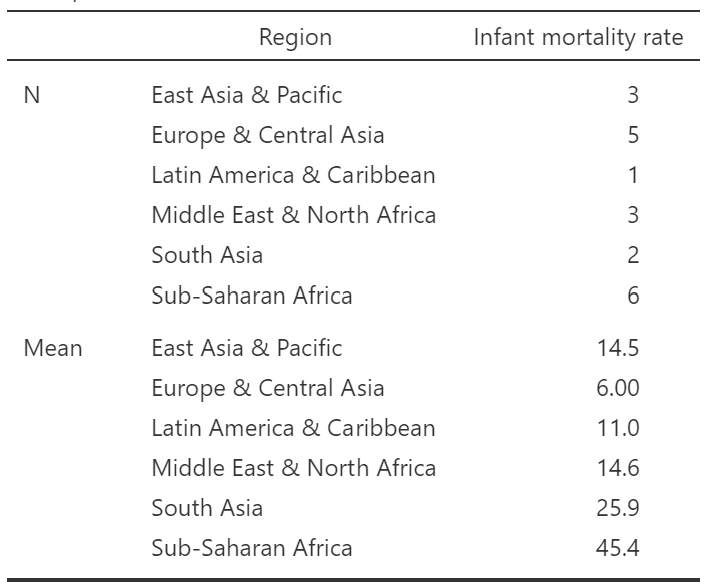Select Middle East & North Africa under Mean
710x586 pixels.
click(x=293, y=468)
